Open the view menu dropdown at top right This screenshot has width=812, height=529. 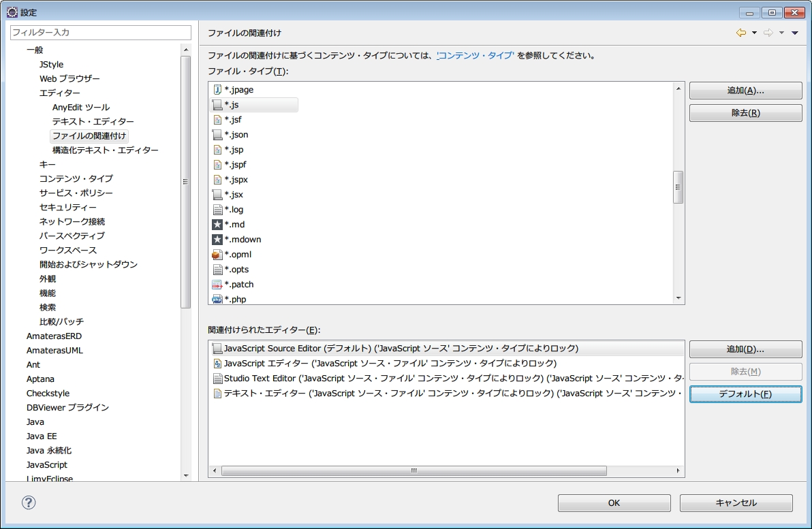click(795, 32)
